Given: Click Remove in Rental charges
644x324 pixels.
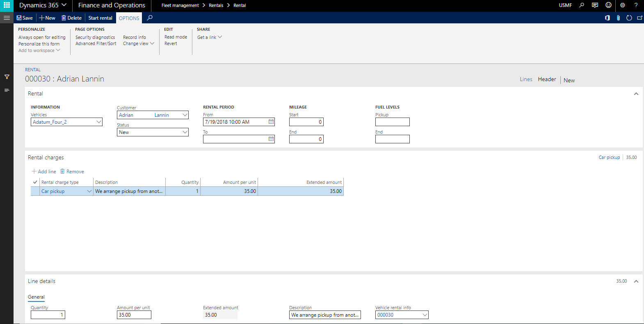Looking at the screenshot, I should point(72,172).
